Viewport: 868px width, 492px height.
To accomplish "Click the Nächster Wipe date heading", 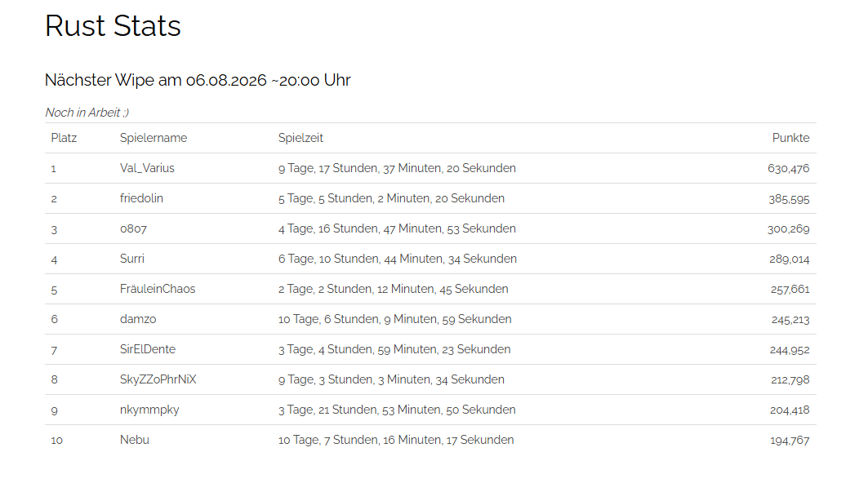I will [198, 80].
